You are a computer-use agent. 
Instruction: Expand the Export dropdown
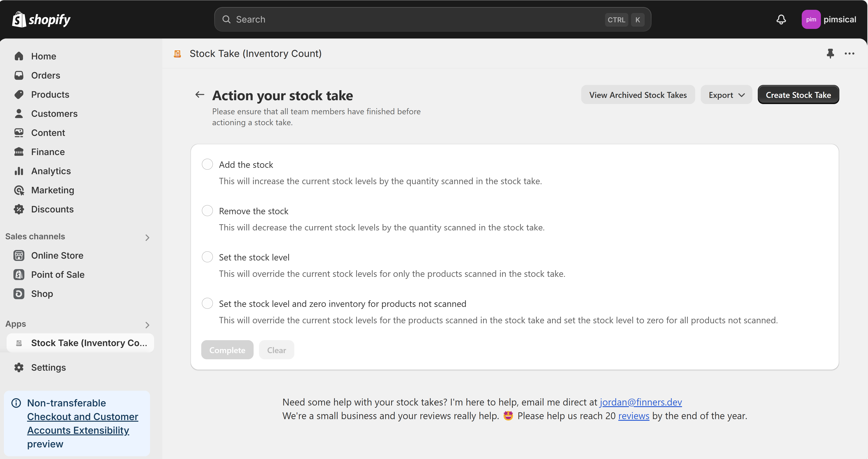(x=726, y=95)
